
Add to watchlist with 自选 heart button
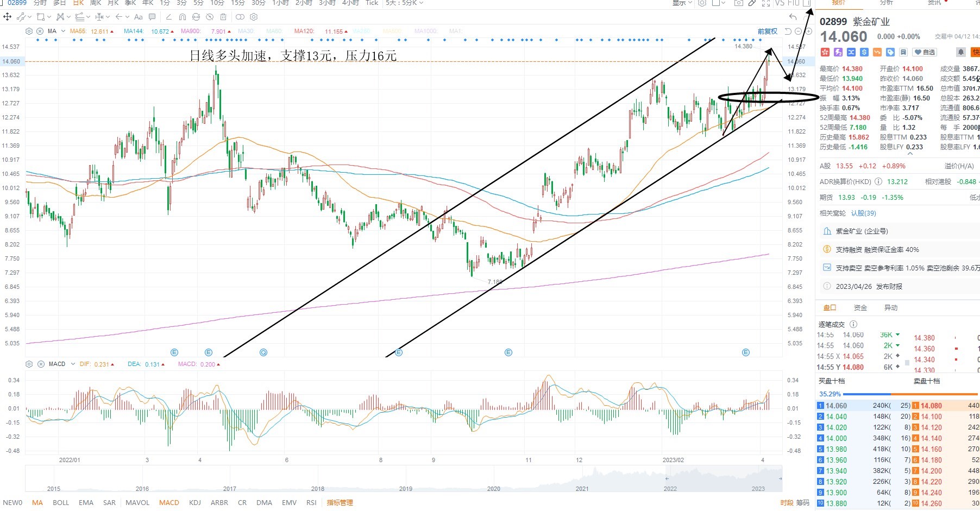pos(925,52)
